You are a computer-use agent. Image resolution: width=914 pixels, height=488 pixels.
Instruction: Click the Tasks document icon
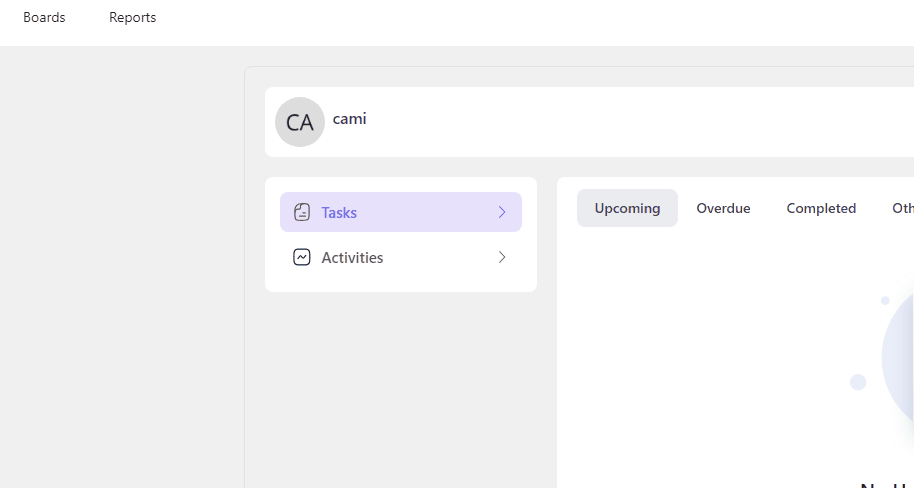coord(302,212)
